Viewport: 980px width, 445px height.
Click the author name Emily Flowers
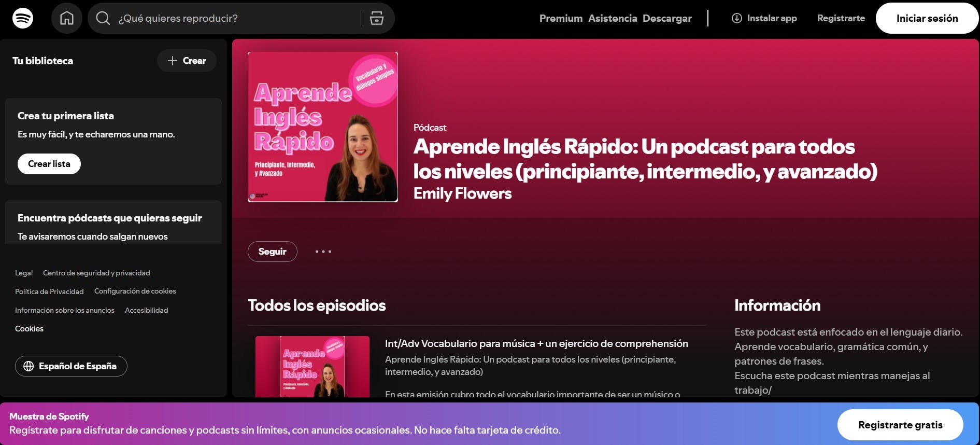tap(462, 193)
